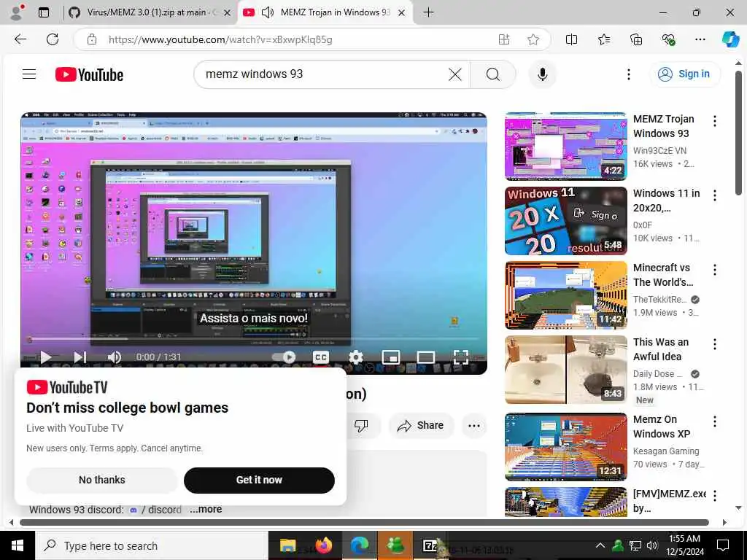Switch to miniplayer mode

(x=391, y=357)
